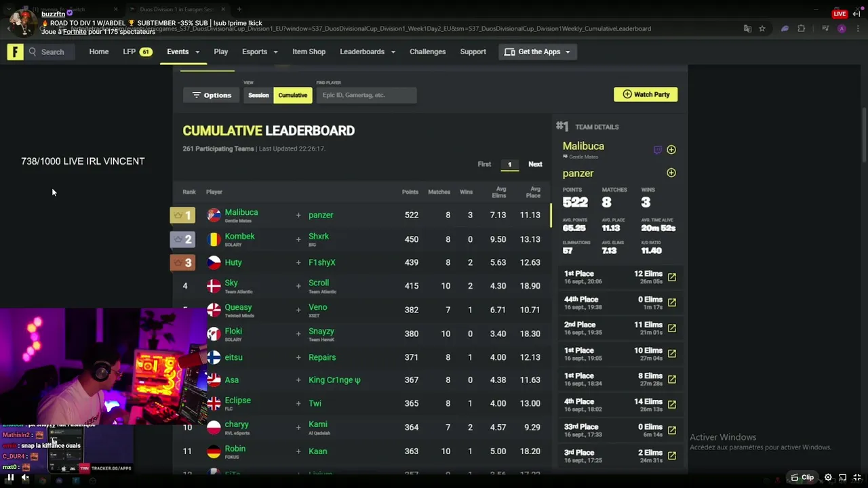This screenshot has height=488, width=868.
Task: Select page 1 in pagination
Action: click(509, 165)
